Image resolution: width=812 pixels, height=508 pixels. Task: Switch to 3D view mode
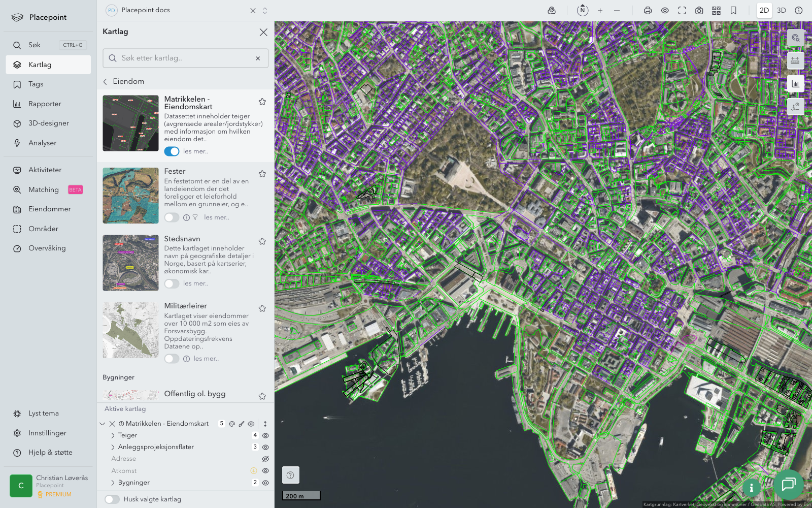(782, 11)
